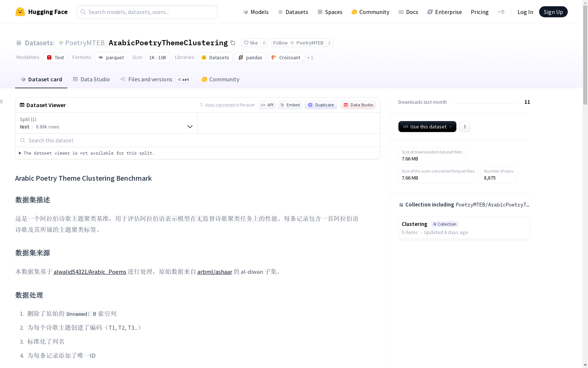Show the +1 more libraries
The width and height of the screenshot is (588, 368).
tap(310, 57)
